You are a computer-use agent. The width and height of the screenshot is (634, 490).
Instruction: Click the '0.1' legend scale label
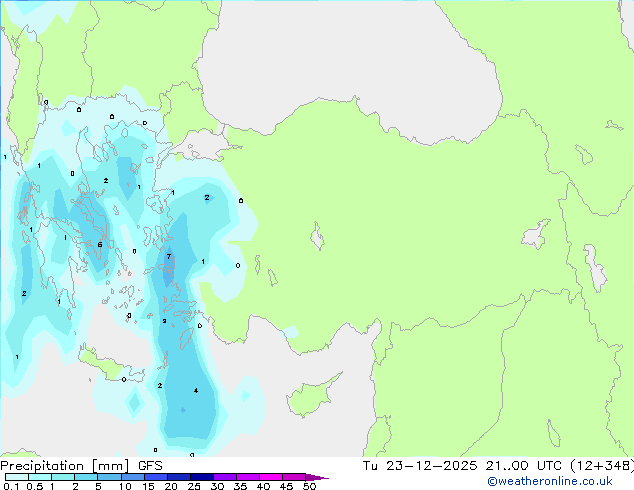11,486
